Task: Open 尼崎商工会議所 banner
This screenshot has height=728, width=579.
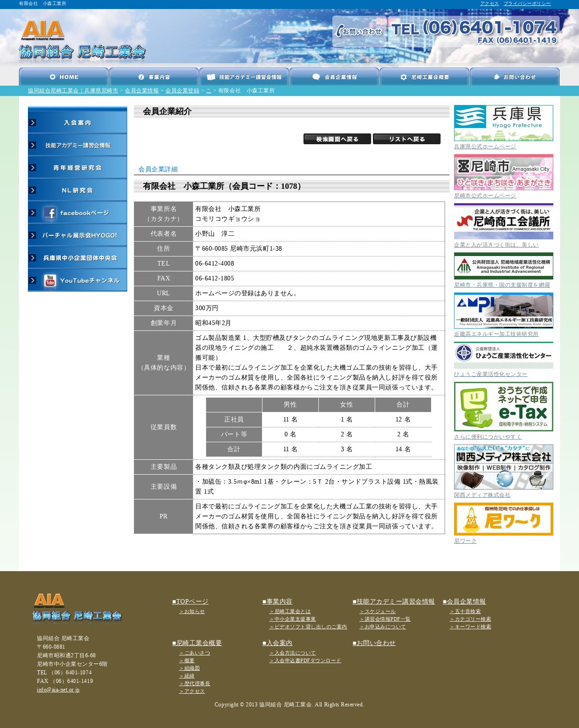Action: click(504, 221)
